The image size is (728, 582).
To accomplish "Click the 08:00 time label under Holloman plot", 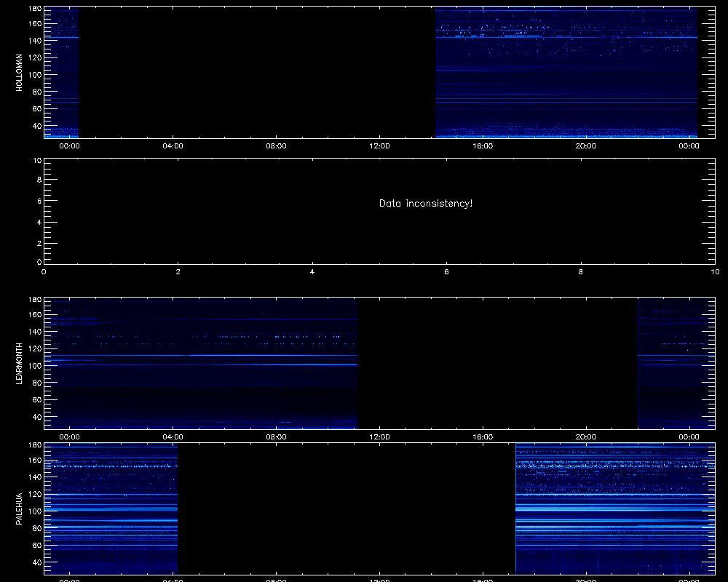I will (x=276, y=146).
